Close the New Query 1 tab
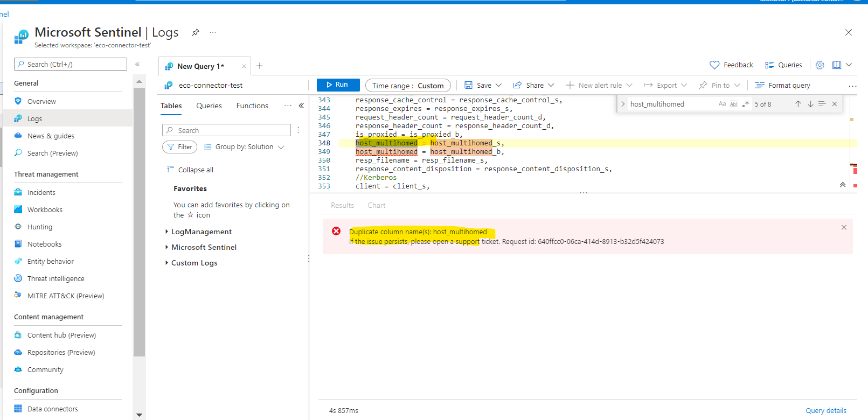Screen dimensions: 868x420 pos(244,66)
